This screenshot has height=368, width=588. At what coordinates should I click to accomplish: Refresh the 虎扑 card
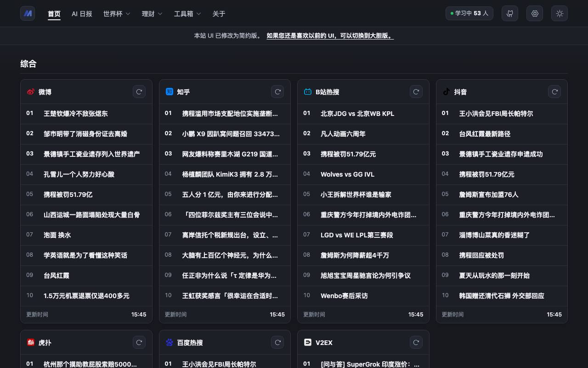tap(139, 342)
